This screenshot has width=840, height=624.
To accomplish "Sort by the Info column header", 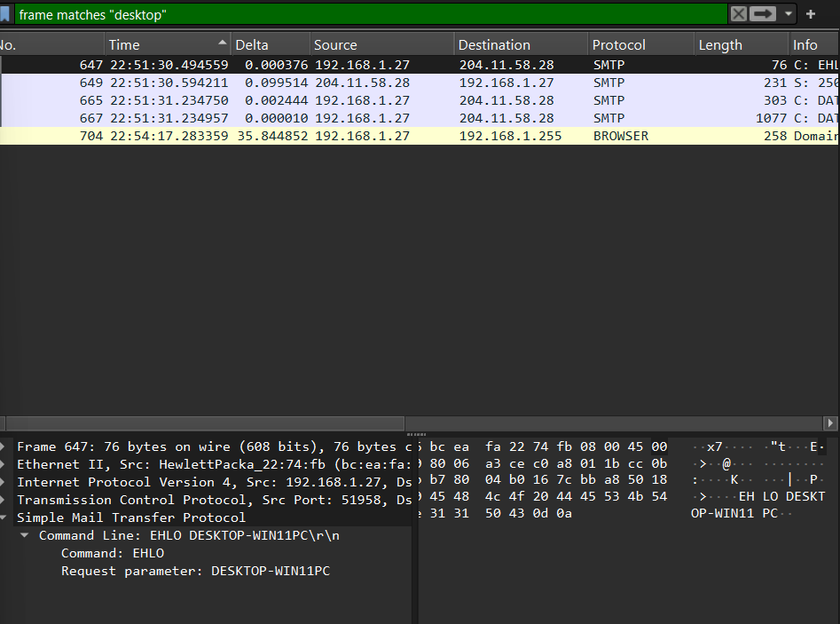I will pos(814,45).
